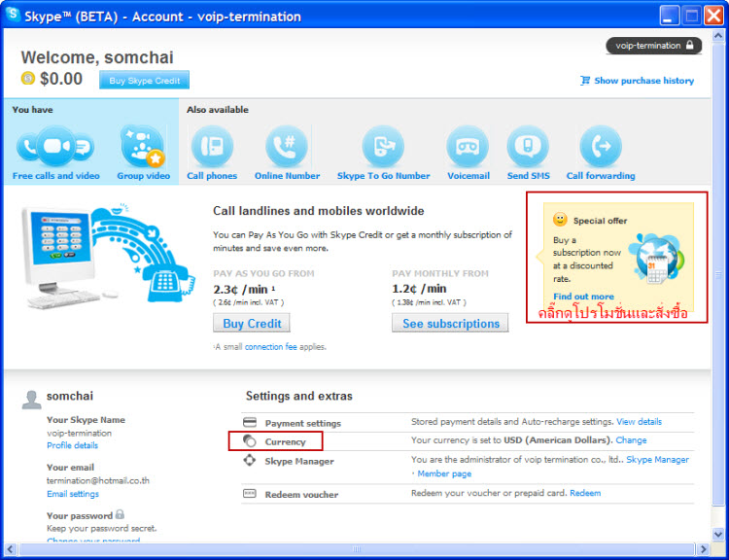Image resolution: width=729 pixels, height=560 pixels.
Task: Click the Redeem voucher icon
Action: point(250,494)
